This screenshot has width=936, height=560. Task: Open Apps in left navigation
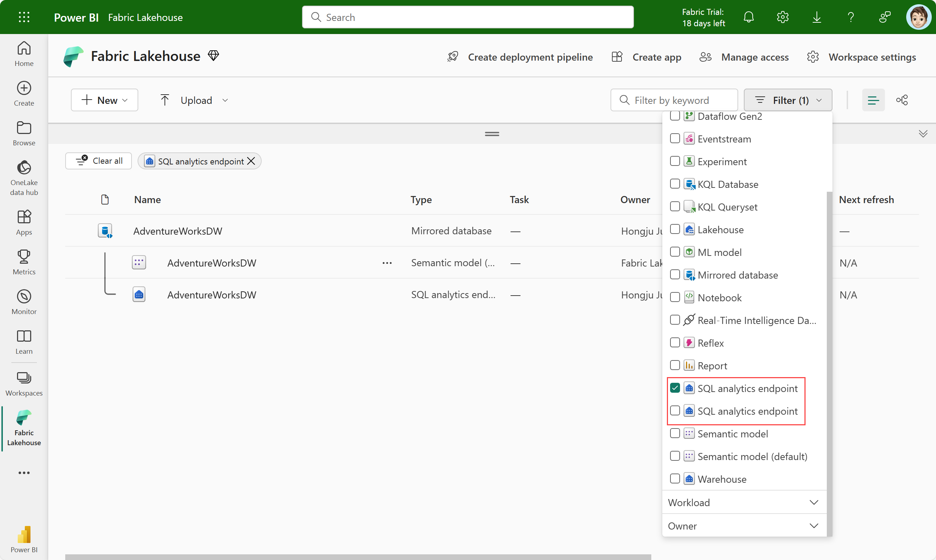coord(24,223)
